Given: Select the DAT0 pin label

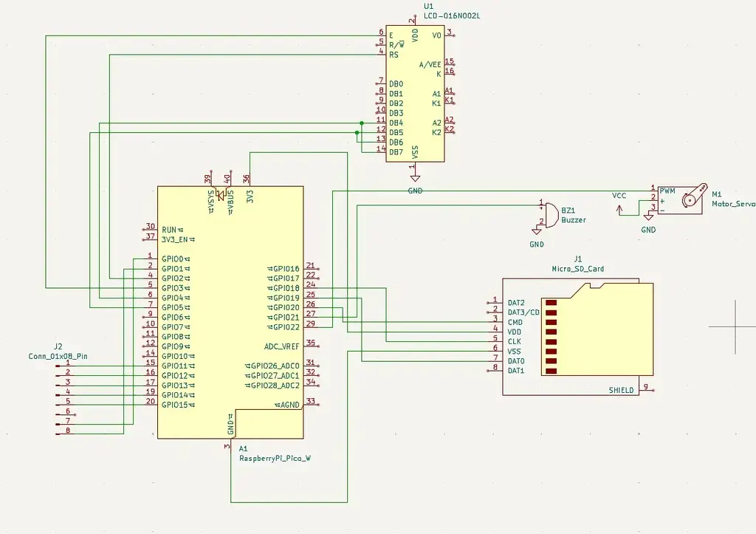Looking at the screenshot, I should pos(516,361).
